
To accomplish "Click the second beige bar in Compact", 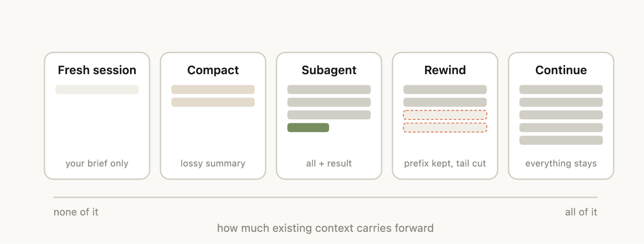I will (213, 102).
